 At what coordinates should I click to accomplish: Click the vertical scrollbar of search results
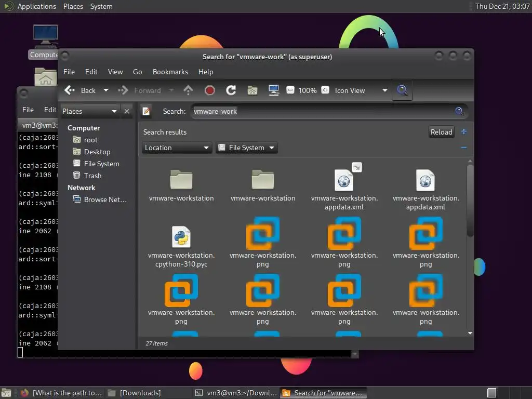point(470,200)
